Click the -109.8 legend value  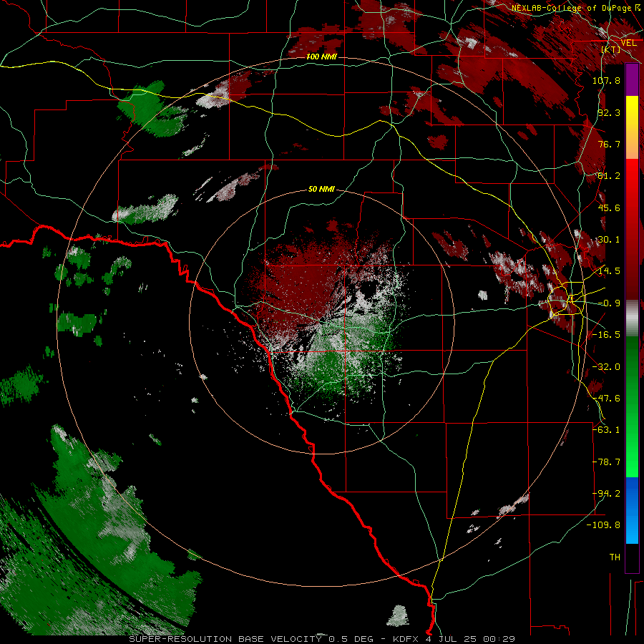coord(603,525)
